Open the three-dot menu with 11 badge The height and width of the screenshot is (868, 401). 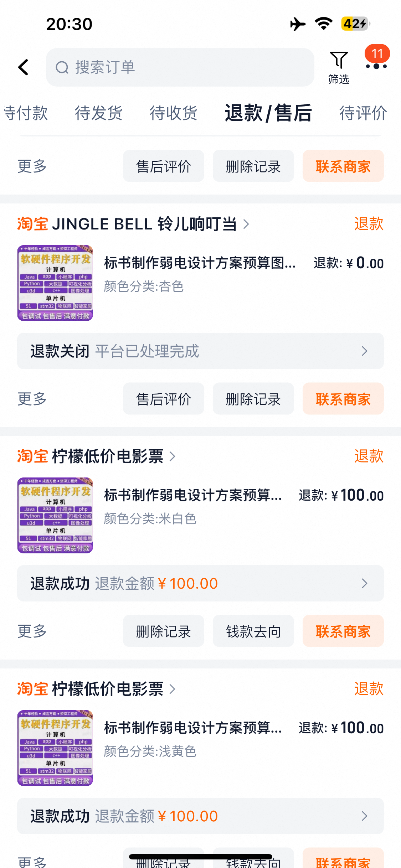pos(376,66)
